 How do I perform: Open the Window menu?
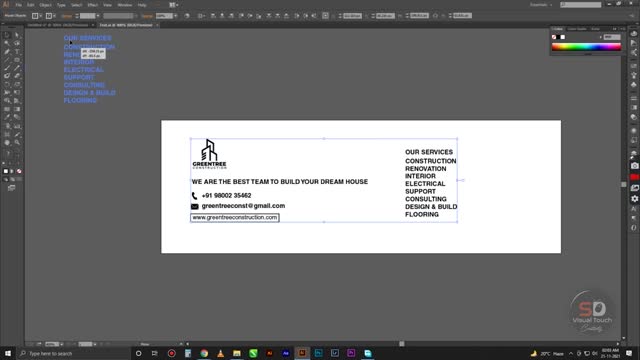coord(124,5)
